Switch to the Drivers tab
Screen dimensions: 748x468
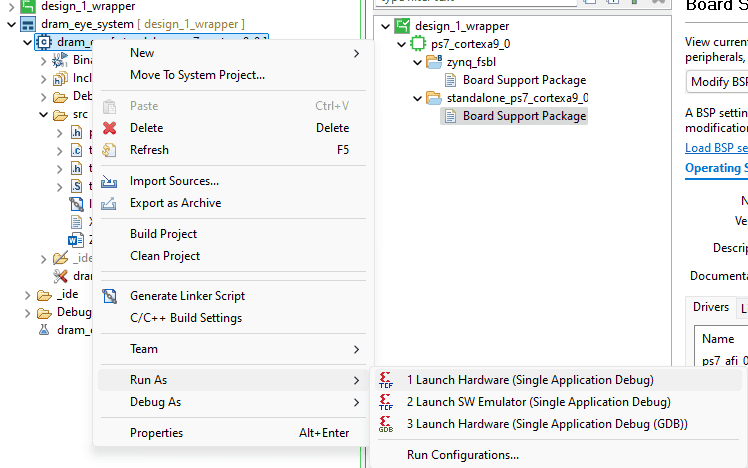click(x=711, y=308)
